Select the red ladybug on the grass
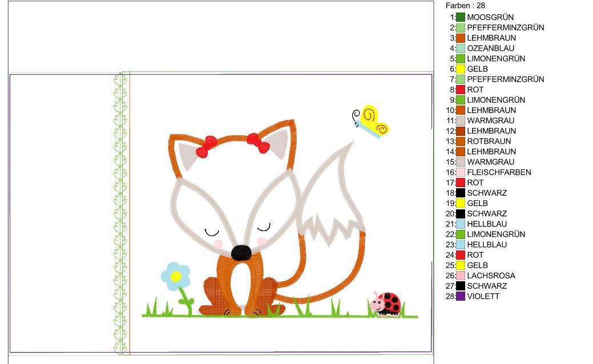Image resolution: width=593 pixels, height=364 pixels. (x=388, y=303)
